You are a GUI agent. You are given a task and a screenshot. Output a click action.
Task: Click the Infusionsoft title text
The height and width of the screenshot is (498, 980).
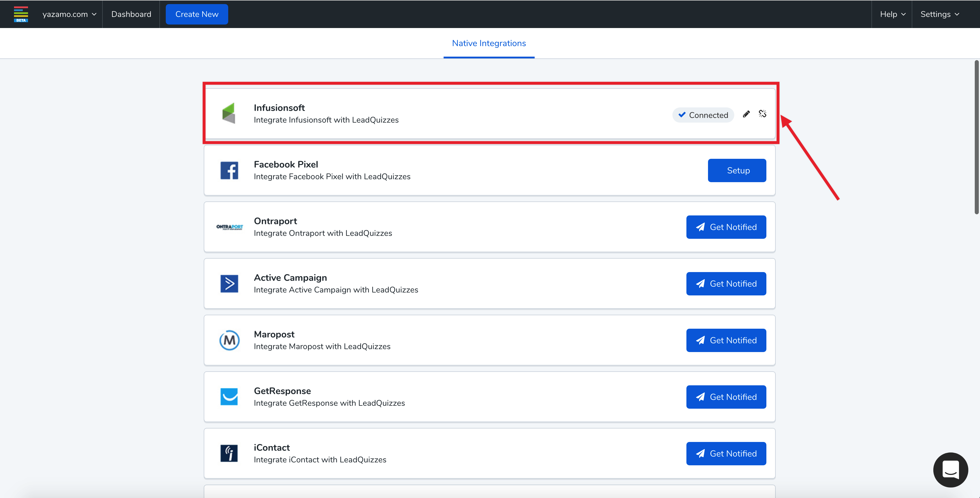[x=279, y=108]
